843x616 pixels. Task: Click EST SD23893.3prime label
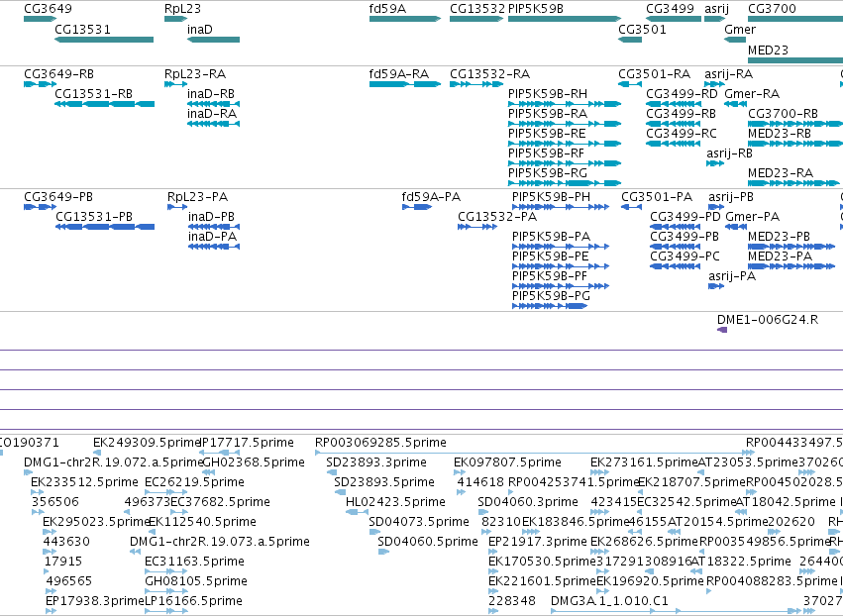click(376, 462)
